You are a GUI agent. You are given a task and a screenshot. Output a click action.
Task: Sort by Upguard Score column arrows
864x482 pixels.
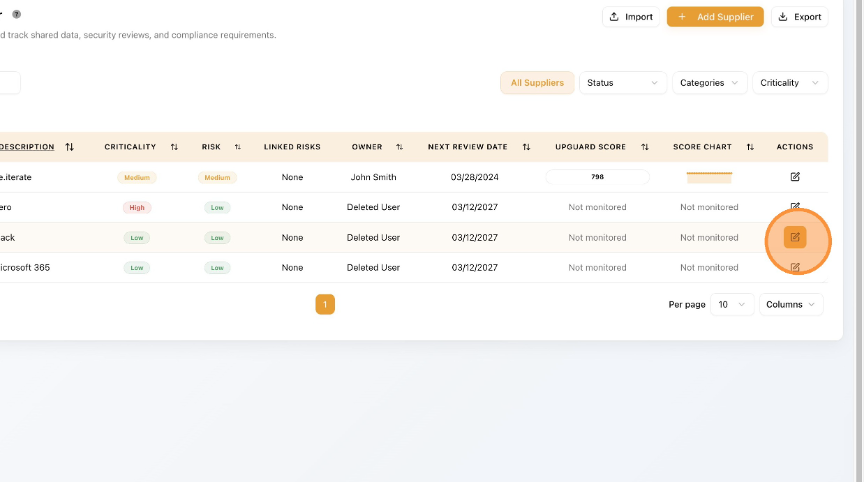(x=645, y=147)
